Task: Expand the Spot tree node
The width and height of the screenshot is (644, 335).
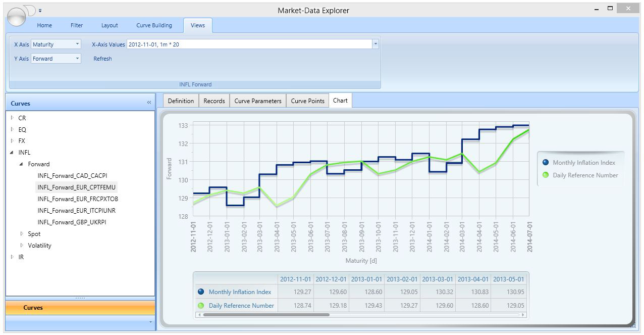Action: tap(22, 234)
